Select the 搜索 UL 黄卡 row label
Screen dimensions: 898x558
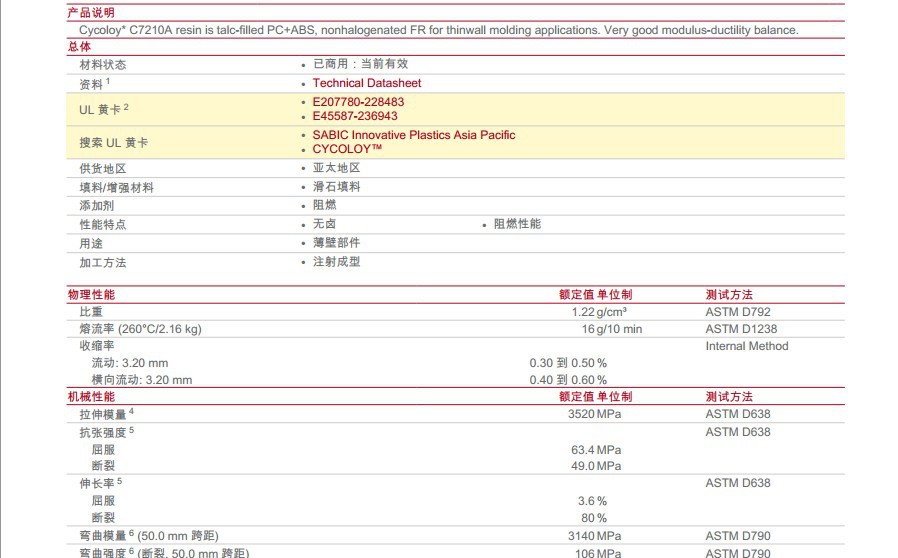(x=114, y=143)
